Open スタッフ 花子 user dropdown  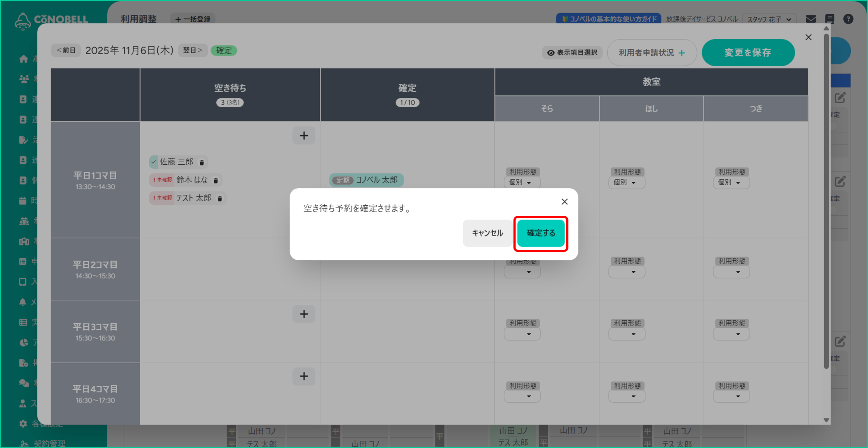[x=769, y=19]
